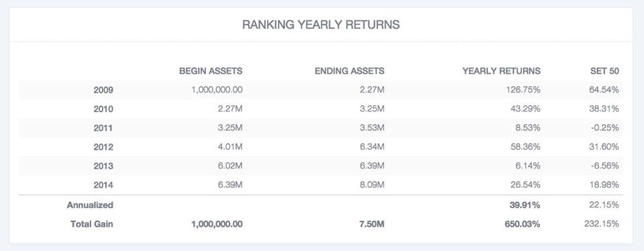Screen dimensions: 644x251
Task: Select the Ending Assets column header
Action: tap(350, 71)
